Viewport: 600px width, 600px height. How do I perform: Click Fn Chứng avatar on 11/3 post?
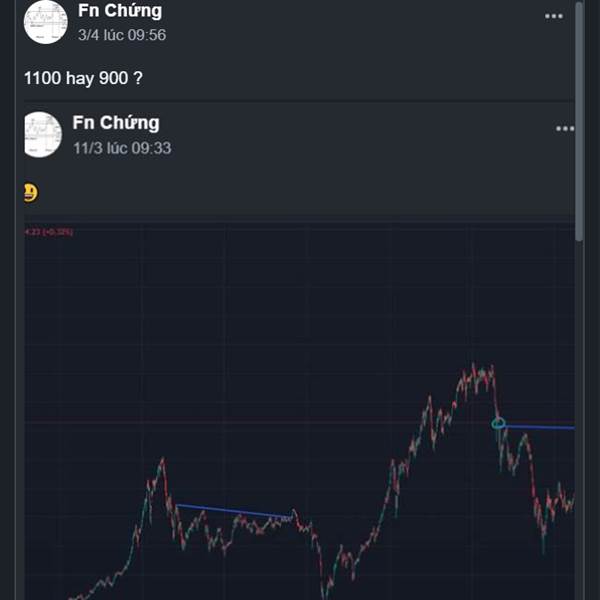coord(43,134)
